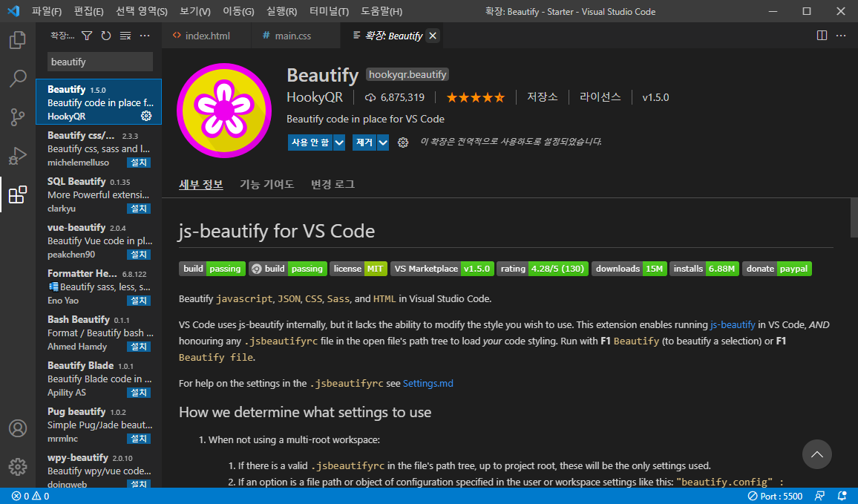Click the beautify search input field

pyautogui.click(x=100, y=62)
